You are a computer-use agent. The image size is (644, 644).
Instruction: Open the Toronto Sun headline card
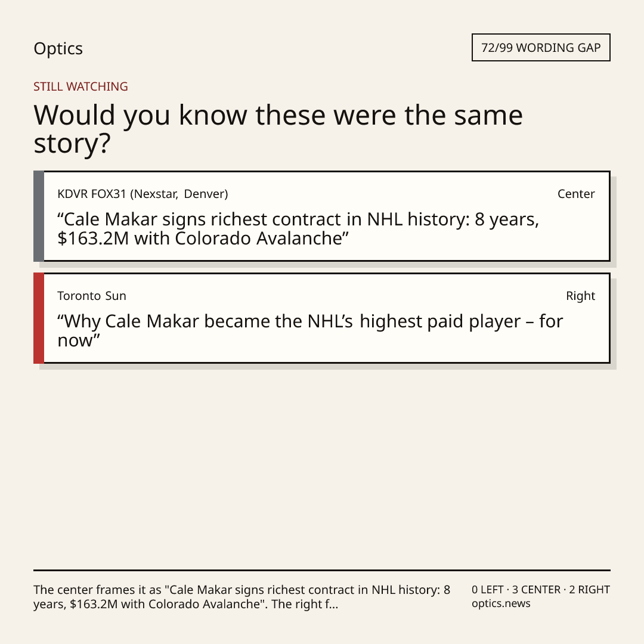click(322, 318)
